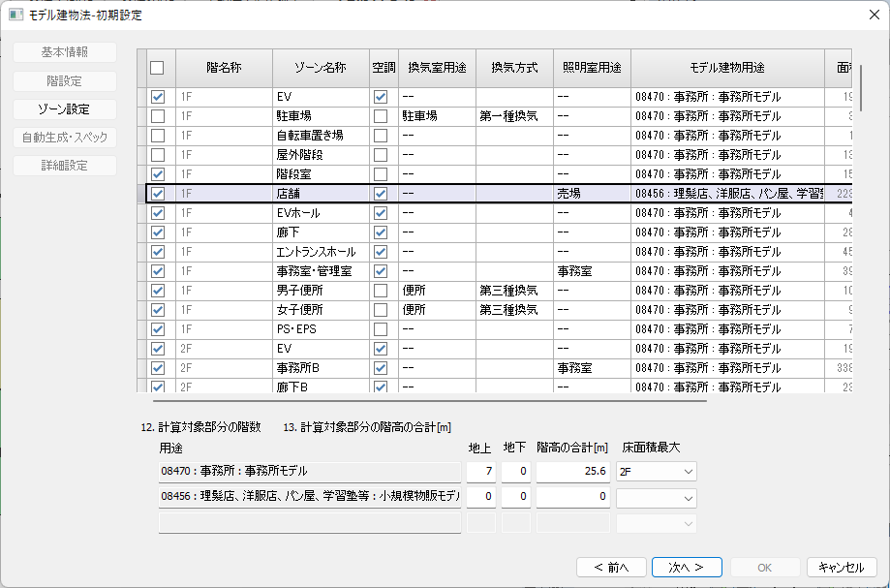The height and width of the screenshot is (588, 890).
Task: Click the app icon in title bar
Action: [16, 15]
